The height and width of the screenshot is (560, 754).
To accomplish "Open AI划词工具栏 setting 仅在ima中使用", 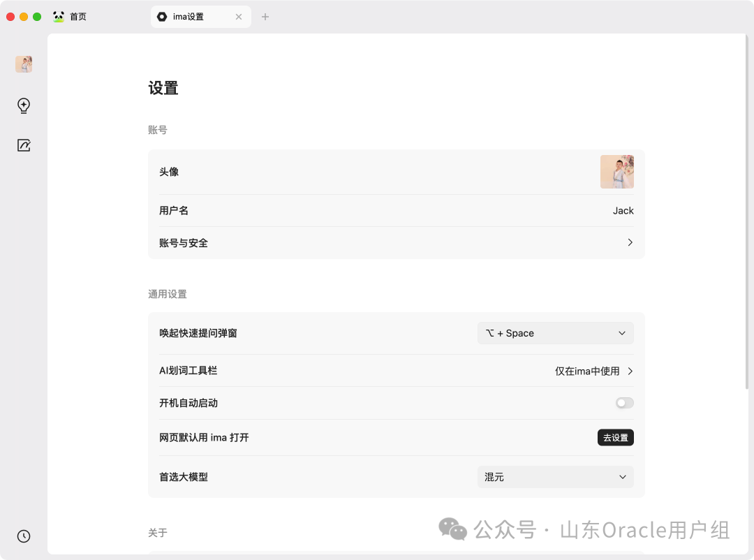I will (593, 371).
